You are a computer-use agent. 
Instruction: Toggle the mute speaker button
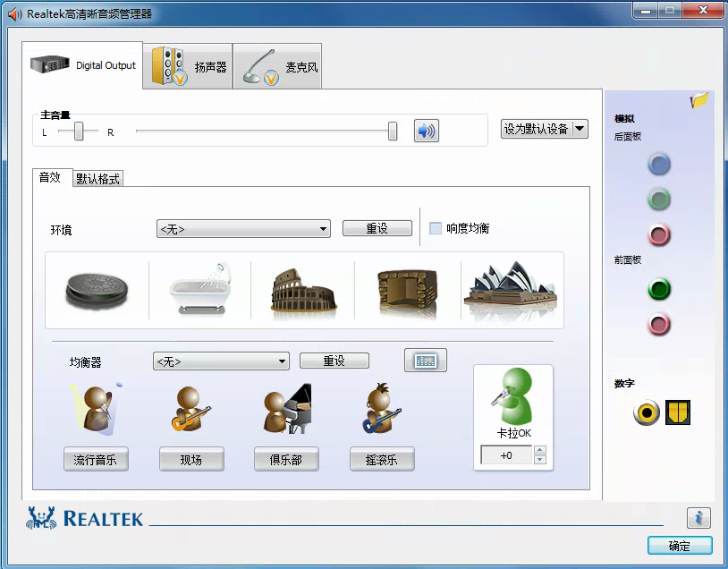coord(427,132)
